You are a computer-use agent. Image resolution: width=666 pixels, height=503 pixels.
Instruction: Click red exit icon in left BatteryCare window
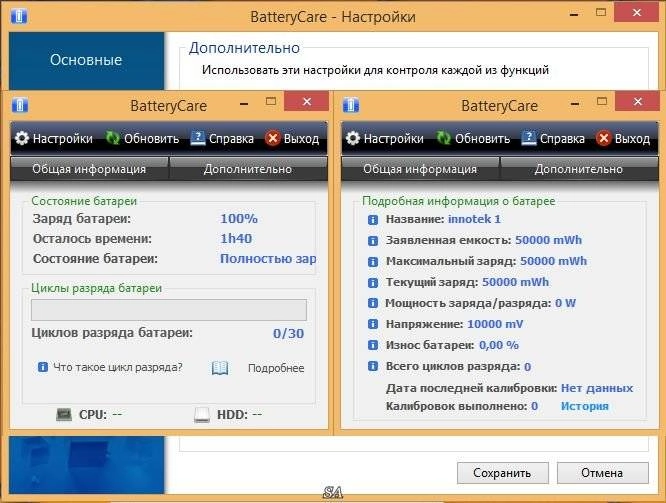click(273, 138)
